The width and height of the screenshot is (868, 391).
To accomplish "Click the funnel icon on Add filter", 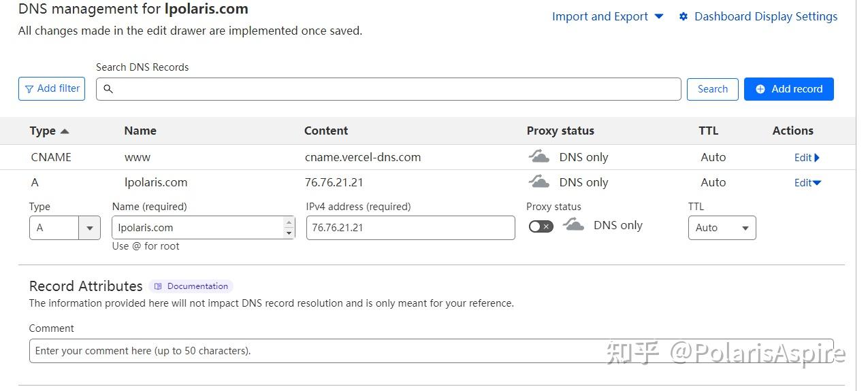I will pos(29,89).
